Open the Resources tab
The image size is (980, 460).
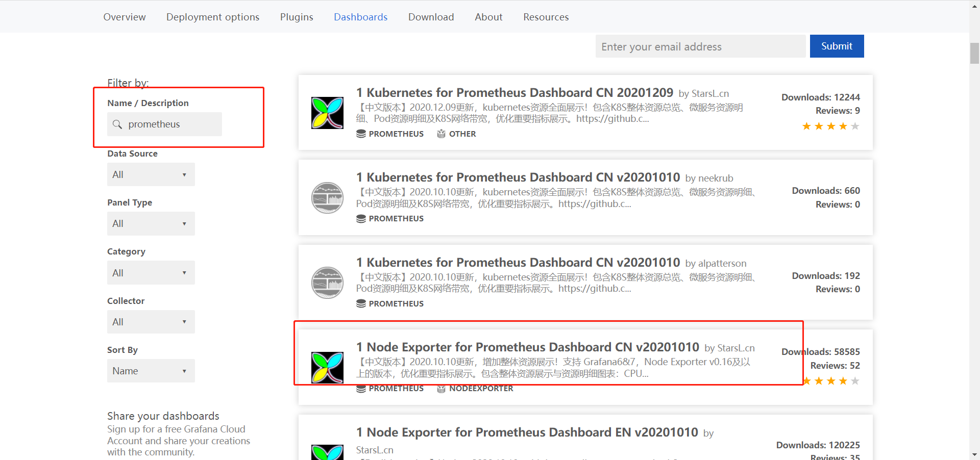[546, 17]
